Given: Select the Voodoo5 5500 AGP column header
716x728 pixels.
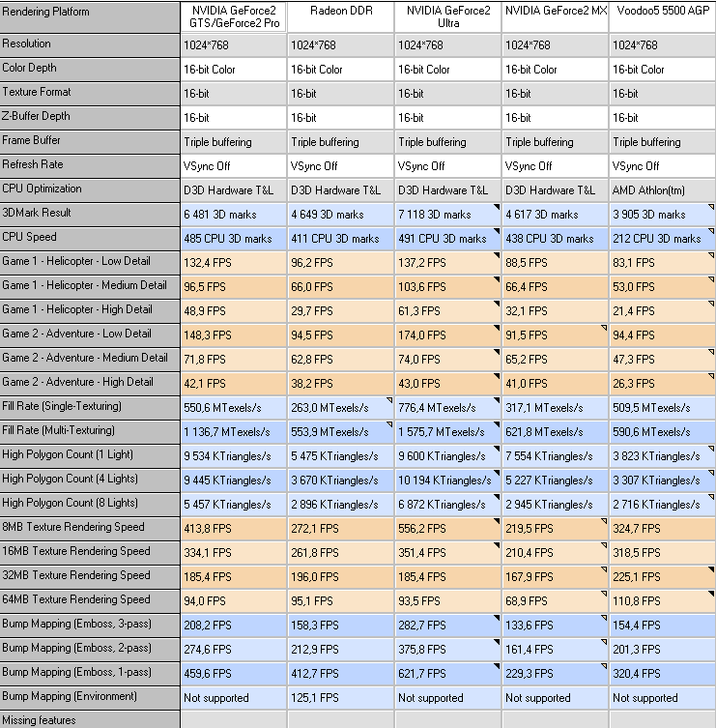Looking at the screenshot, I should click(x=662, y=16).
